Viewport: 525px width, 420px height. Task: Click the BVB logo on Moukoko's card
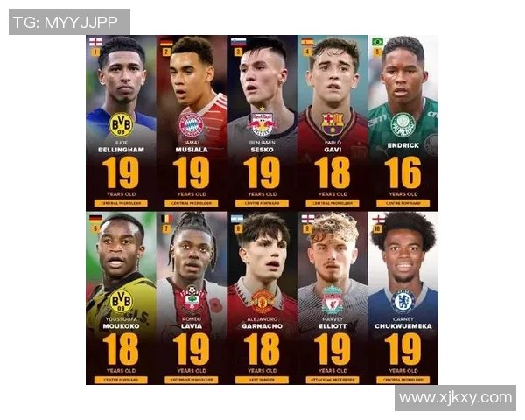click(x=121, y=301)
